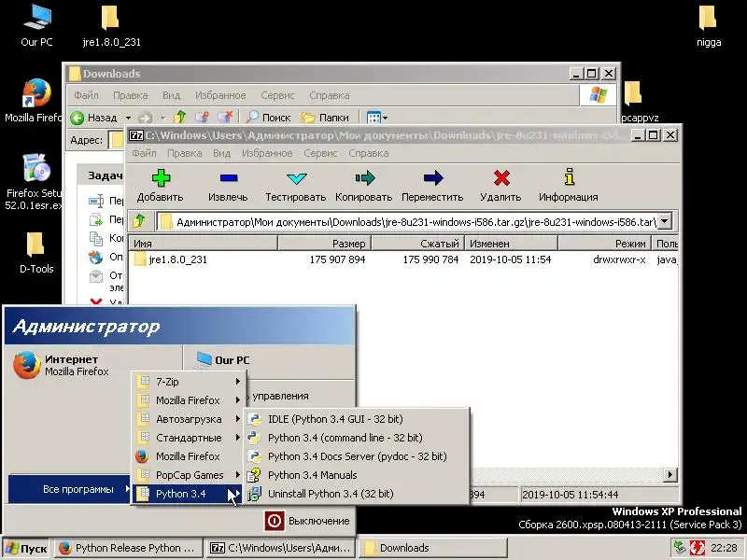747x560 pixels.
Task: Open the Downloads window Справка menu
Action: [x=330, y=95]
